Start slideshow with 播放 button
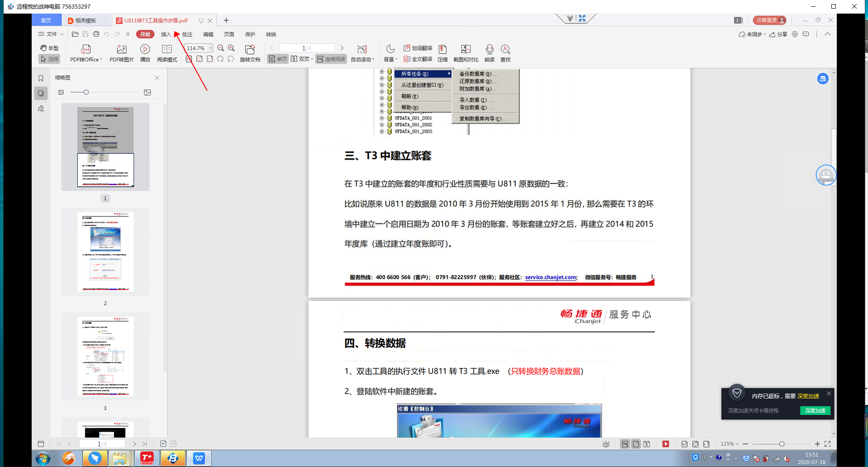Image resolution: width=868 pixels, height=467 pixels. pyautogui.click(x=145, y=53)
